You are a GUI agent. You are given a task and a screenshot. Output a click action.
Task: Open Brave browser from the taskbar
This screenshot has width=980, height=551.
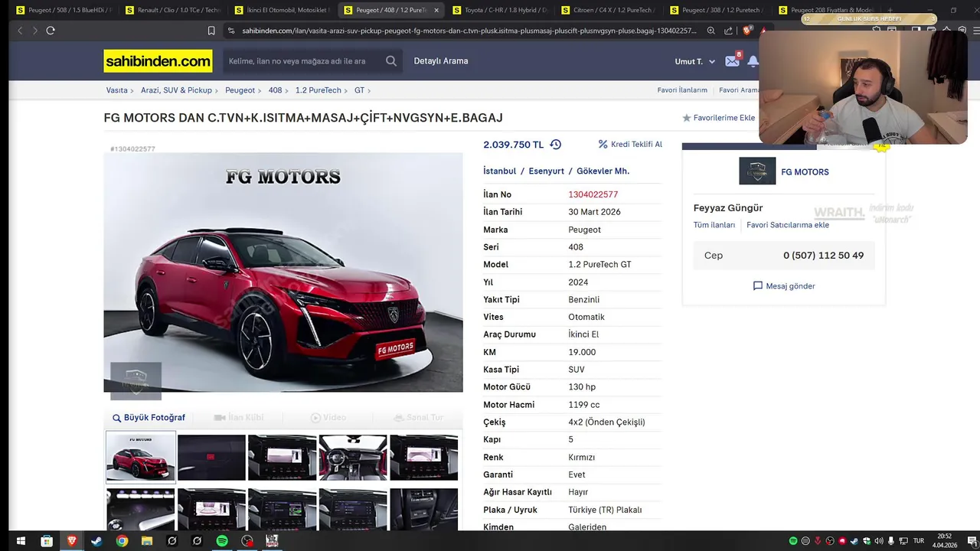click(x=72, y=541)
